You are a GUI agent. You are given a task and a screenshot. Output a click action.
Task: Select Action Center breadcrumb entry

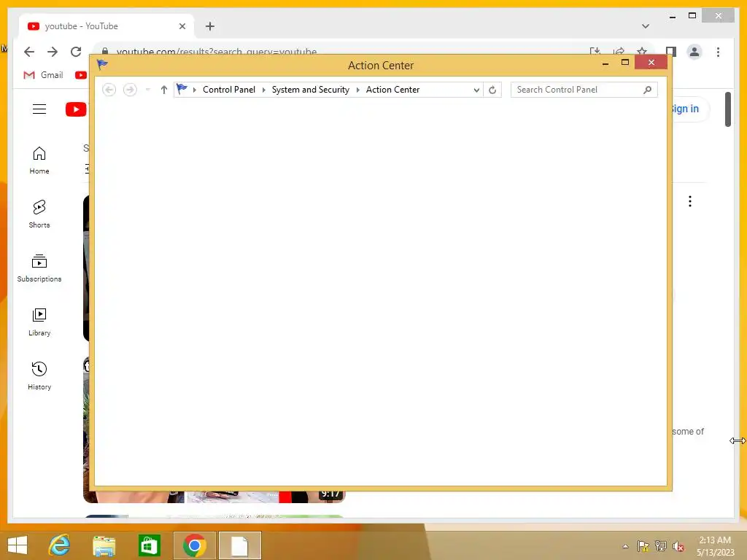pyautogui.click(x=392, y=90)
